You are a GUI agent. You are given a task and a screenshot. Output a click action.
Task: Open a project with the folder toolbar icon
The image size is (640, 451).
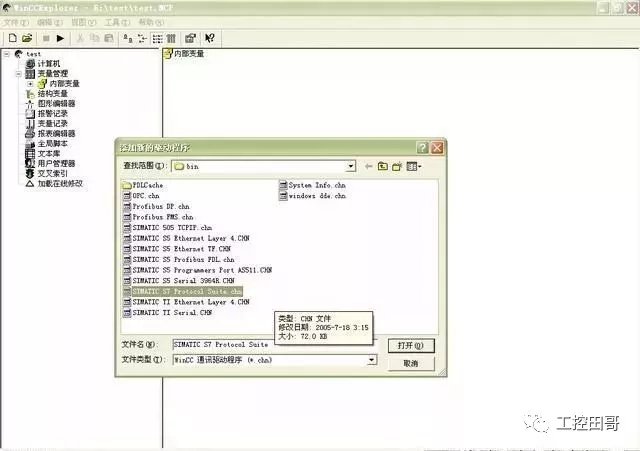click(x=27, y=38)
